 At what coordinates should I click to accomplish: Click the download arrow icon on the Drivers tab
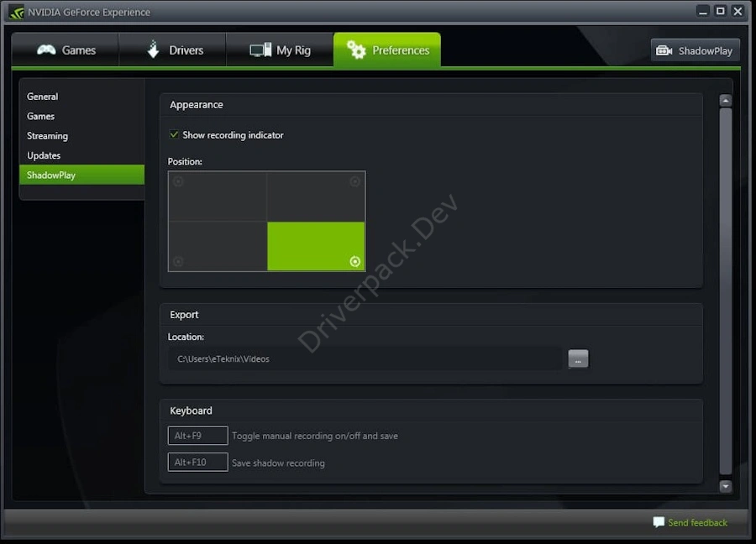click(x=154, y=50)
